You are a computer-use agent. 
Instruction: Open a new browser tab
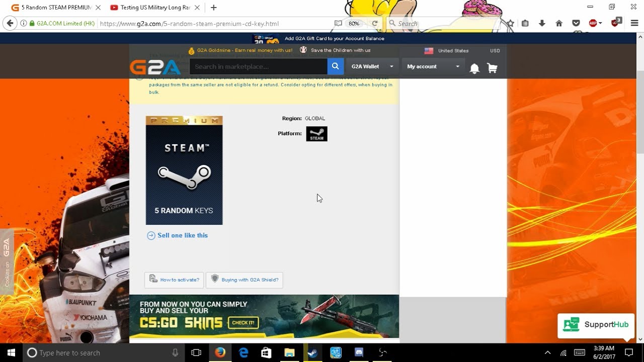[213, 8]
